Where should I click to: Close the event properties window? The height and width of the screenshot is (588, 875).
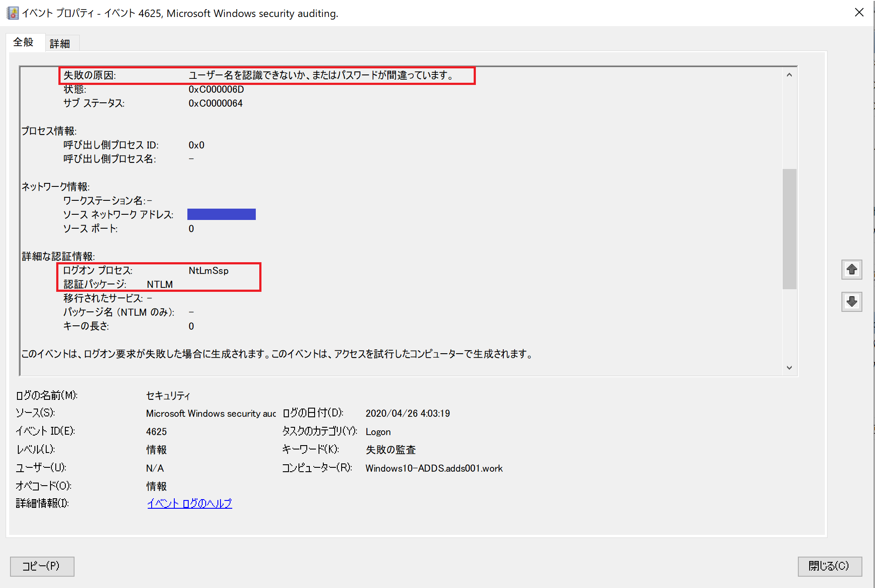859,12
